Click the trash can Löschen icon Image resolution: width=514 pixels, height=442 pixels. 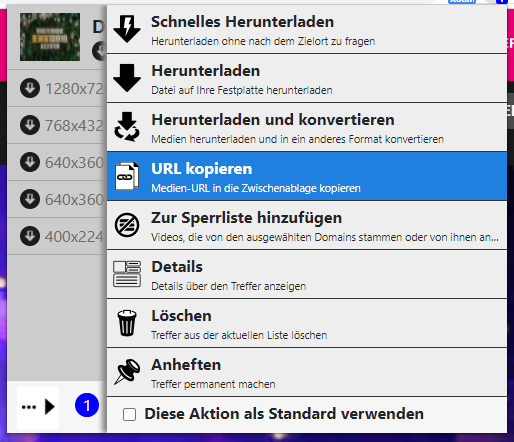127,323
